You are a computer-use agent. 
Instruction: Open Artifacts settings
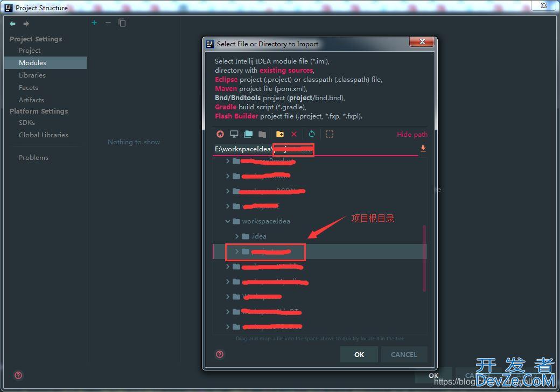[31, 100]
